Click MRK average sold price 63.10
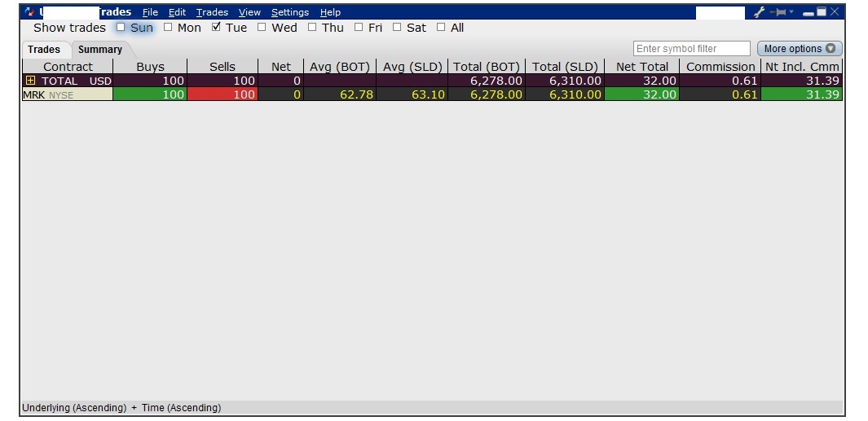Image resolution: width=868 pixels, height=421 pixels. (412, 94)
